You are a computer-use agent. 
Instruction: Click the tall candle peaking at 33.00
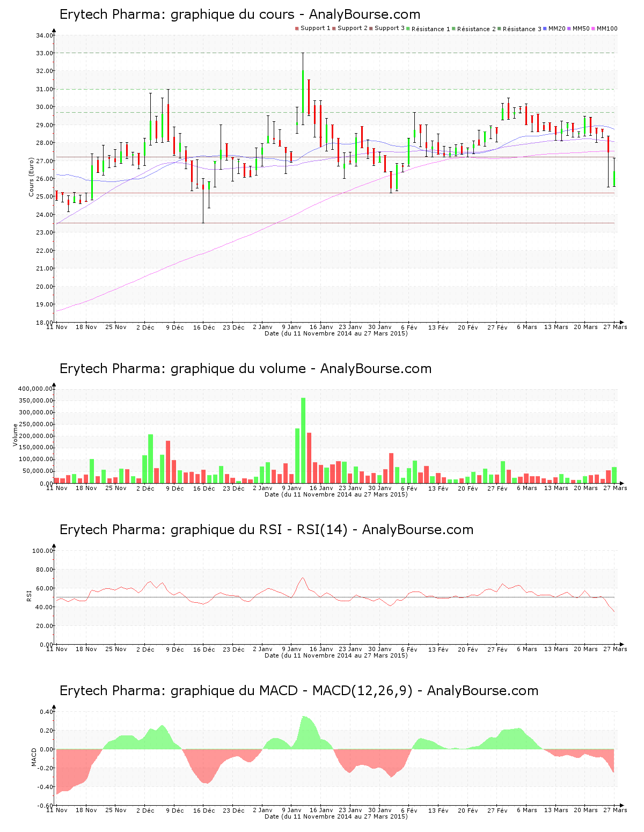tap(303, 89)
